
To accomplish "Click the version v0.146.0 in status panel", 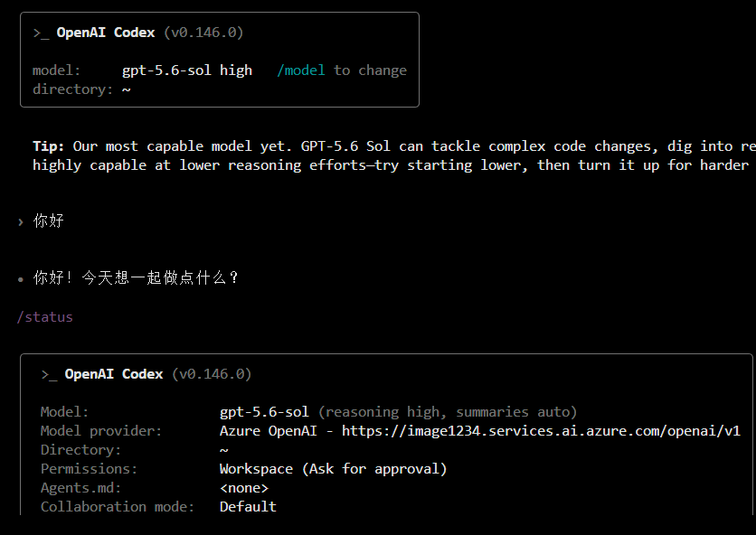I will click(x=212, y=374).
